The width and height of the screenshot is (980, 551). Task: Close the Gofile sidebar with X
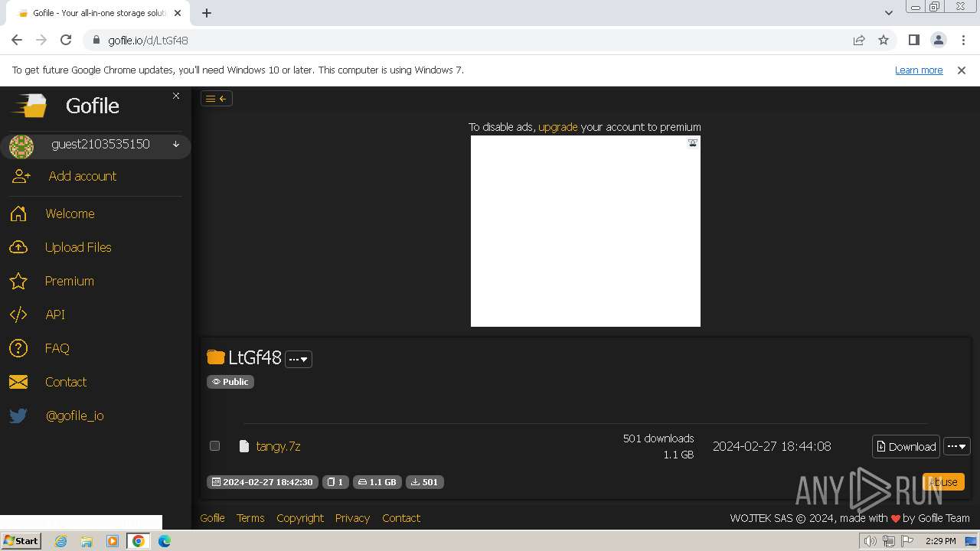tap(176, 96)
